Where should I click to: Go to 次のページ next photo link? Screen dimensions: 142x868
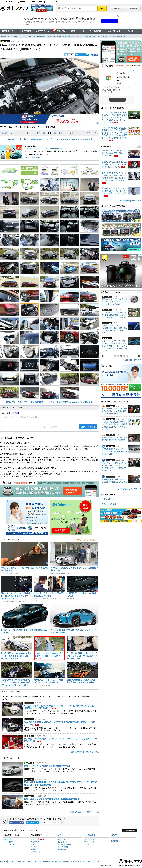[x=92, y=133]
